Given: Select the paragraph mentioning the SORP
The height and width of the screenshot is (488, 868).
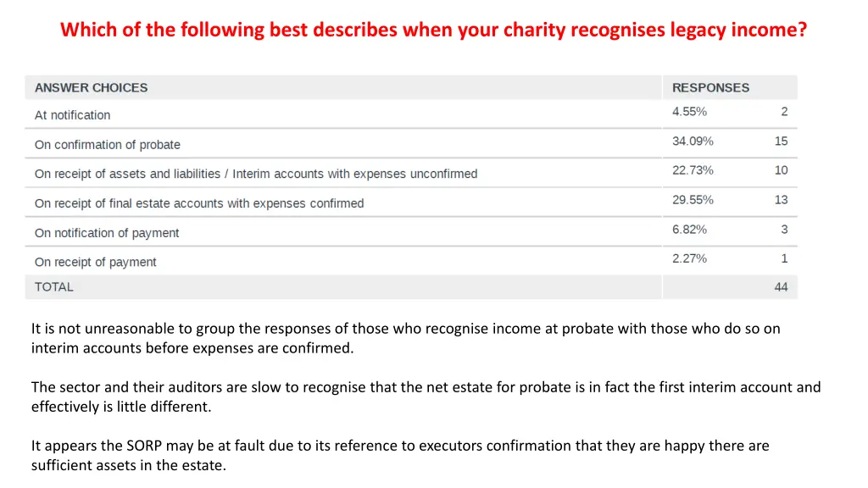Looking at the screenshot, I should 400,455.
